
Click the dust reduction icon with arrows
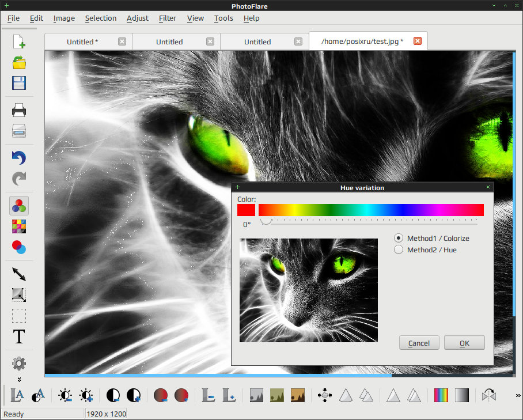[325, 395]
